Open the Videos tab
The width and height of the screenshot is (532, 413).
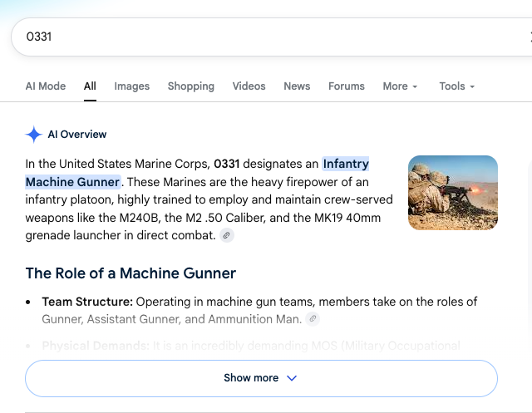(249, 86)
